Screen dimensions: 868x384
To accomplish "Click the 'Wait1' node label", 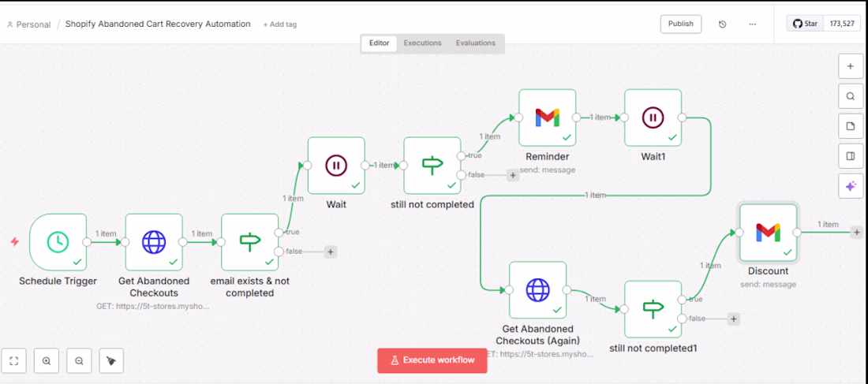I will [653, 157].
